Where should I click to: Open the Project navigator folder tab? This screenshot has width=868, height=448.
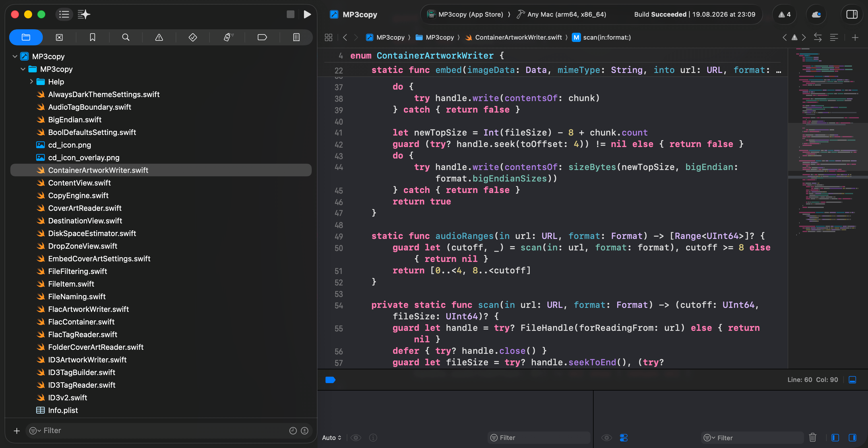[x=26, y=37]
